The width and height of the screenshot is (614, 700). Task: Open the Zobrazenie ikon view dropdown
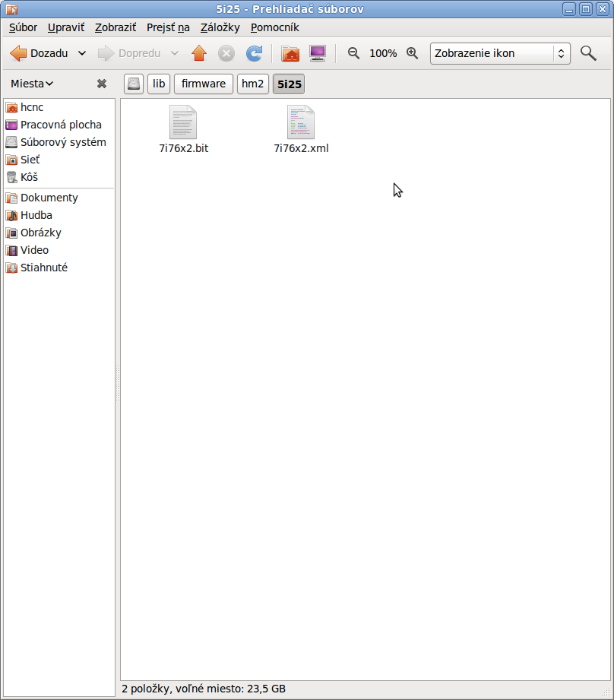(x=500, y=53)
